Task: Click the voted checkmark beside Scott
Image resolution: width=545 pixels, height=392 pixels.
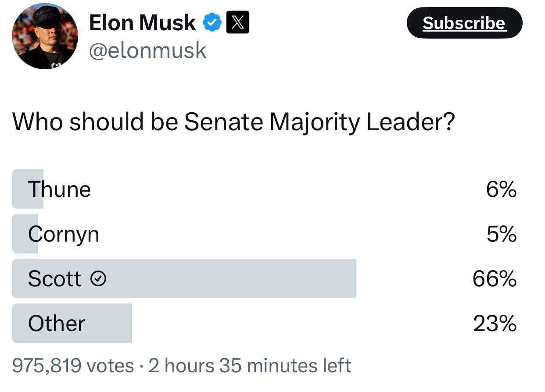Action: (98, 278)
